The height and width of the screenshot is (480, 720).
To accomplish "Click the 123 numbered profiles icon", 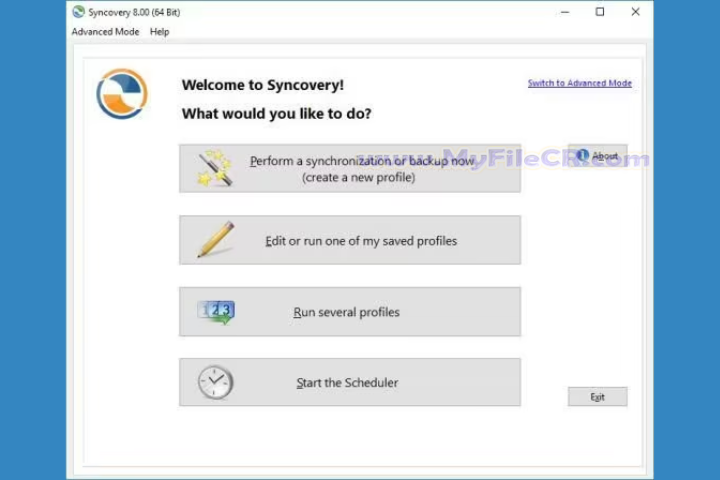I will pyautogui.click(x=216, y=312).
